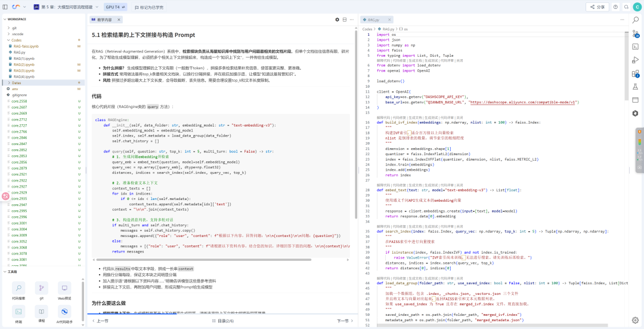Open RAG-faiss.ipynb in the file tree
Image resolution: width=644 pixels, height=329 pixels.
[x=26, y=46]
